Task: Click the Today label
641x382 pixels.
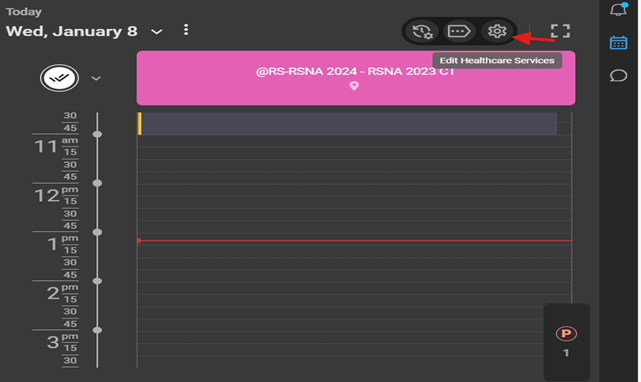Action: pos(24,12)
